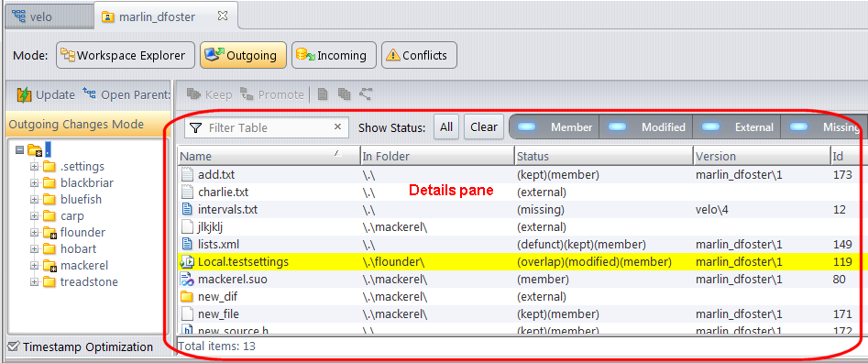Click the stacked-pages icon in the toolbar
This screenshot has width=868, height=363.
(345, 94)
